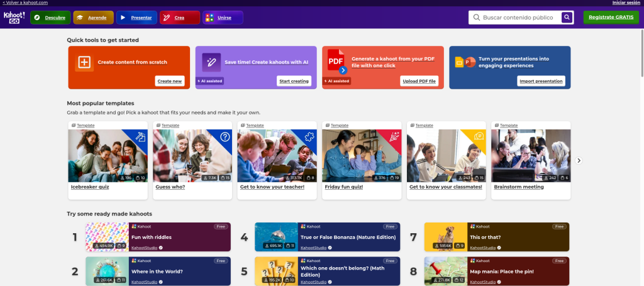The width and height of the screenshot is (644, 286).
Task: Click the Start creating button
Action: [x=294, y=81]
